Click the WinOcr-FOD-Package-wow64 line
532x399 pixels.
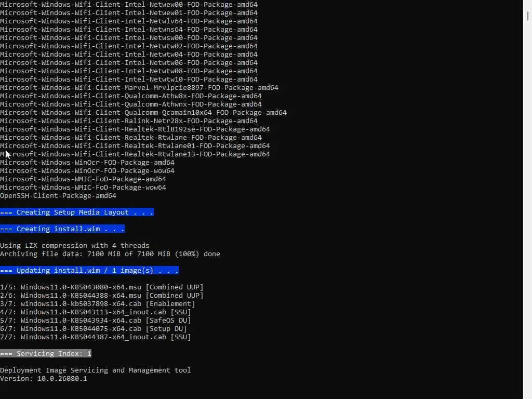click(x=87, y=170)
